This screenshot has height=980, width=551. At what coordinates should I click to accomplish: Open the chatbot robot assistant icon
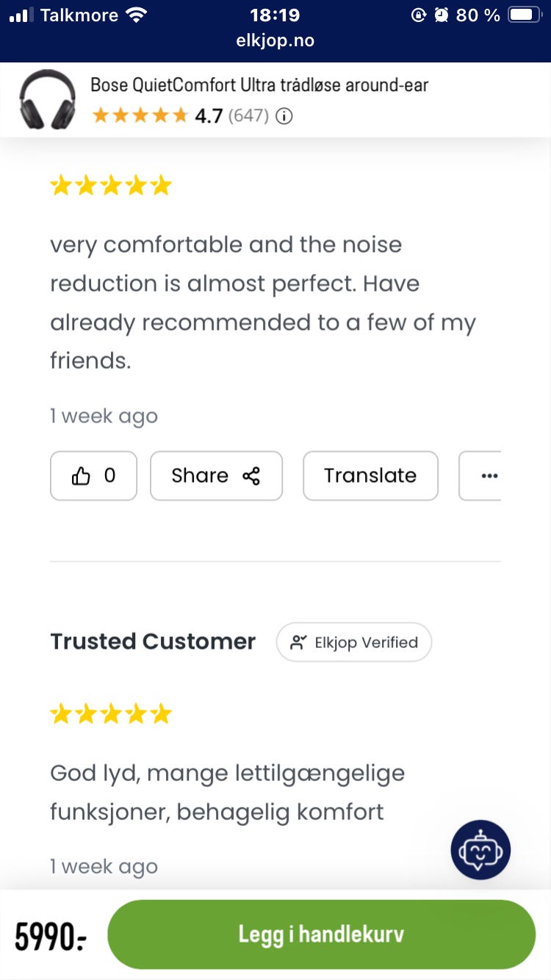coord(480,850)
